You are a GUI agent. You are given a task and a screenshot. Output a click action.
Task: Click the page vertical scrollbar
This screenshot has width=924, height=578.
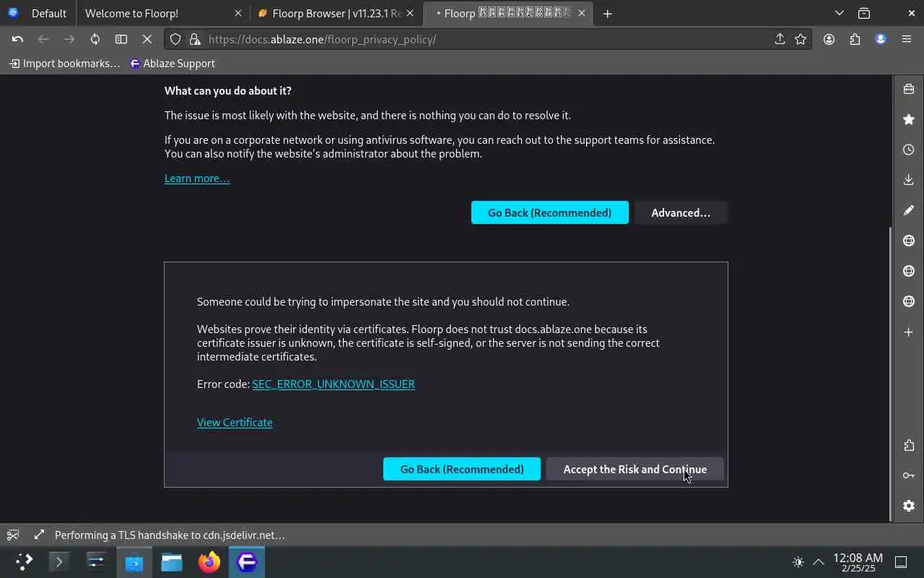890,374
